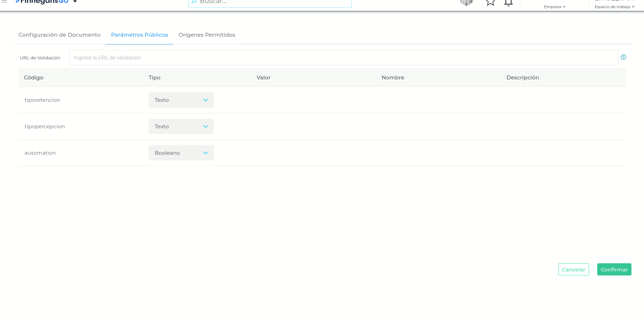Image resolution: width=644 pixels, height=324 pixels.
Task: Open the Tipo dropdown for tiporetencion
Action: (x=181, y=100)
